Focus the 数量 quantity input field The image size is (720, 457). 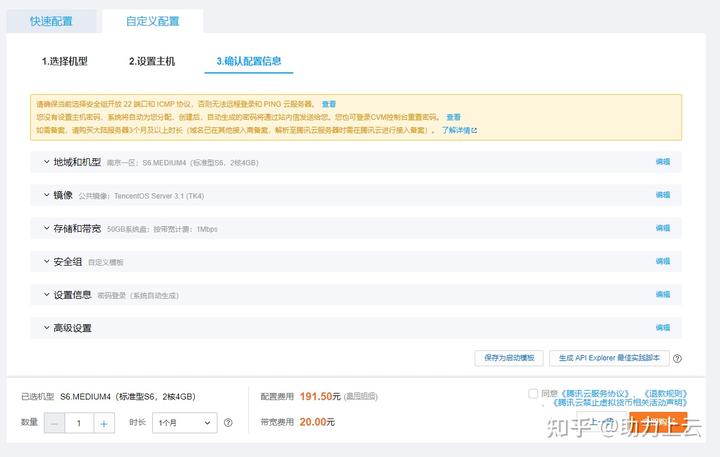[x=79, y=423]
